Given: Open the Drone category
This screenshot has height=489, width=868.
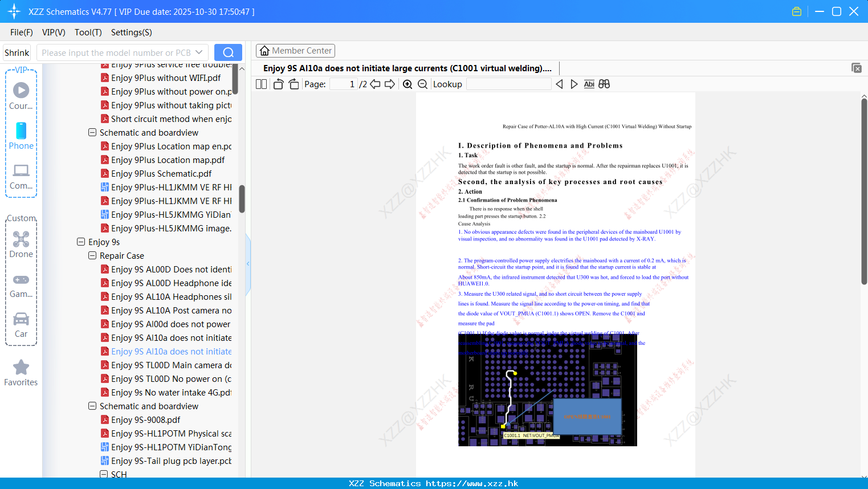Looking at the screenshot, I should pyautogui.click(x=21, y=244).
